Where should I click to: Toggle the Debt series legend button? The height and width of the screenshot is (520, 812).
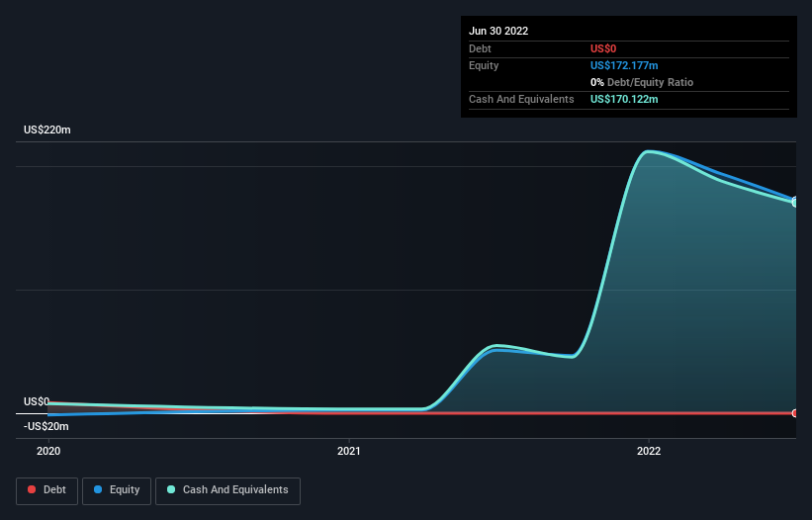click(x=46, y=490)
